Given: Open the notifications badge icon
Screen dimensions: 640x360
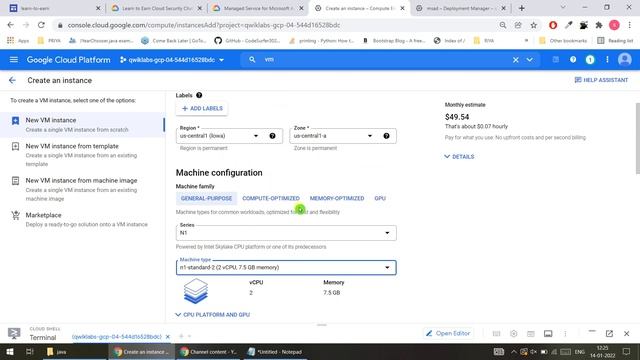Looking at the screenshot, I should click(x=590, y=60).
